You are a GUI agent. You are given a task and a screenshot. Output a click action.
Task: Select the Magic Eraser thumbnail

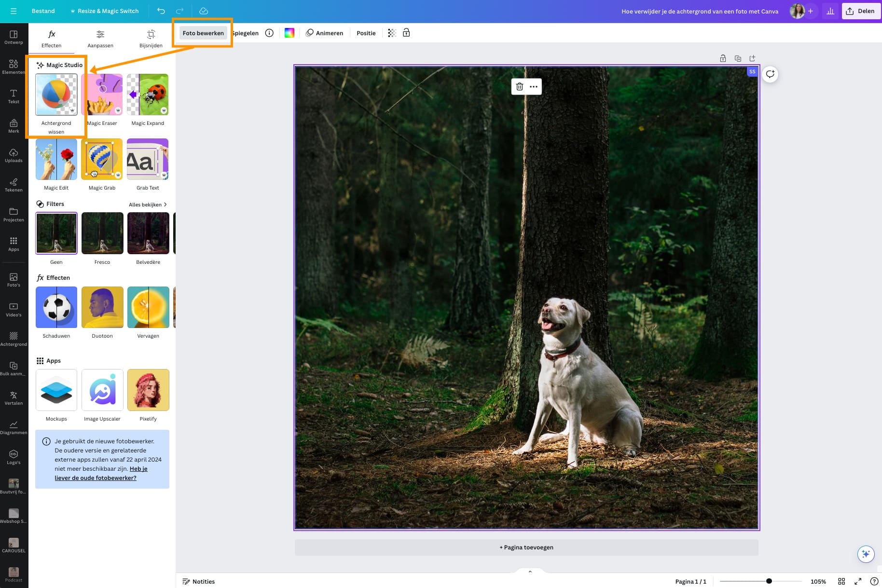[102, 95]
